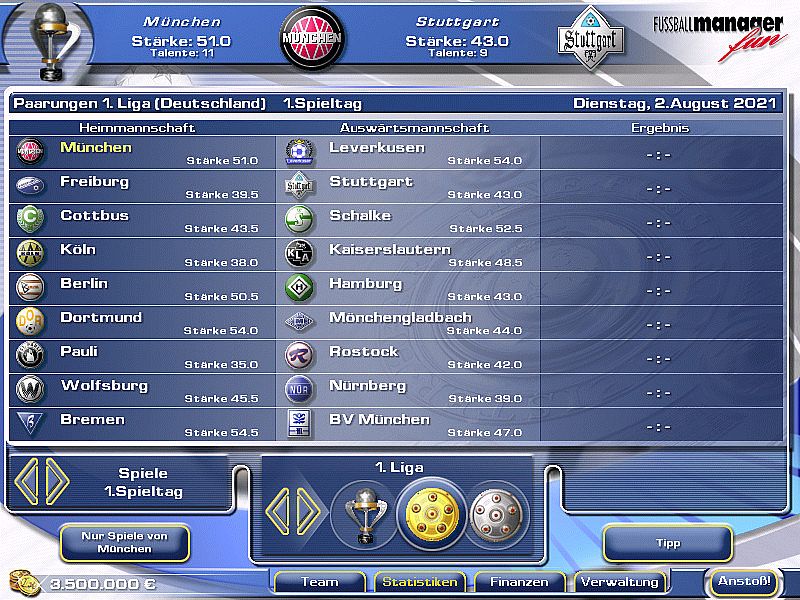Screen dimensions: 800x600
Task: Go to previous matchday with left arrow
Action: click(27, 482)
